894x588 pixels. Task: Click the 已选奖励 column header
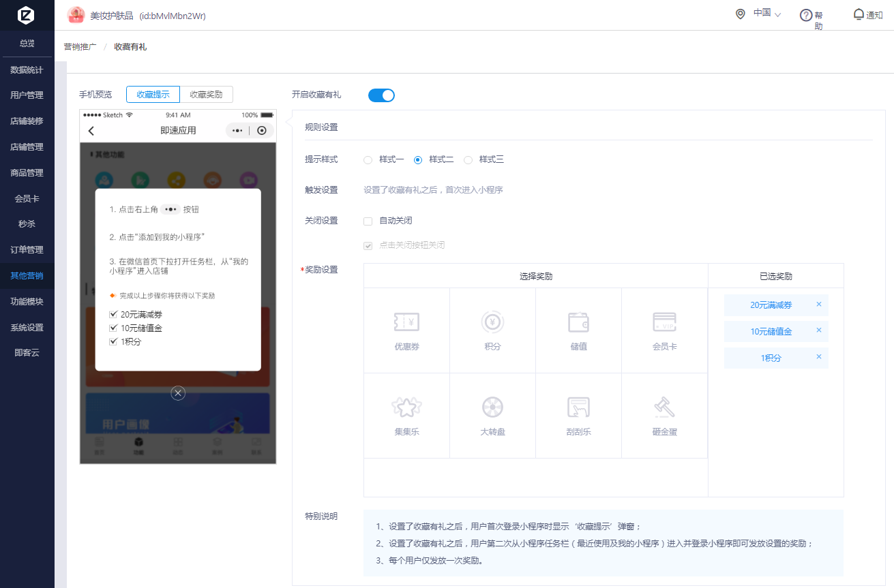[776, 277]
